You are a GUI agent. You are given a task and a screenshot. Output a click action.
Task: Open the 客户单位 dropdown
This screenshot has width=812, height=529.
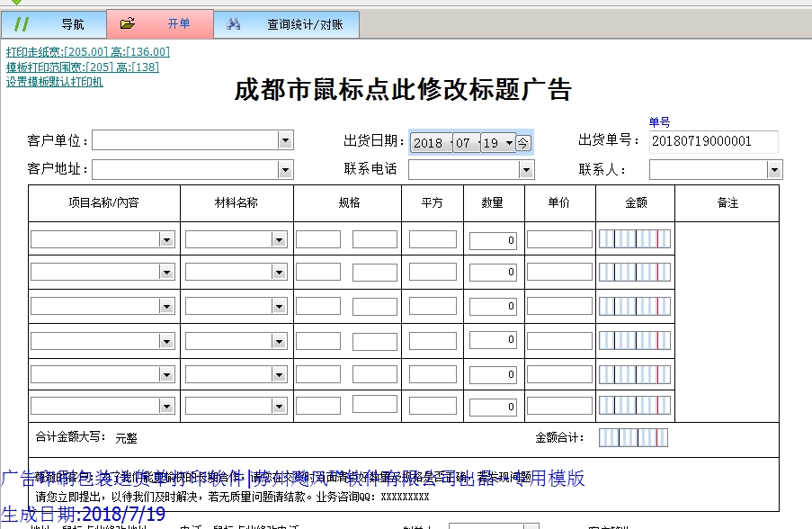click(285, 140)
